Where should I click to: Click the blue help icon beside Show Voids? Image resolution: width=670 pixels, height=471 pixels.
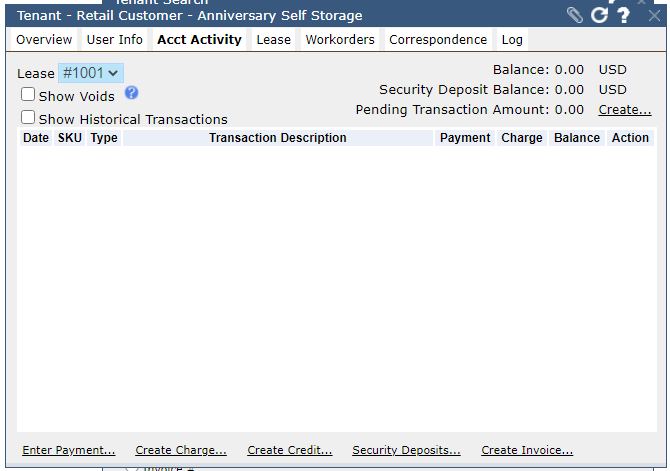tap(132, 93)
